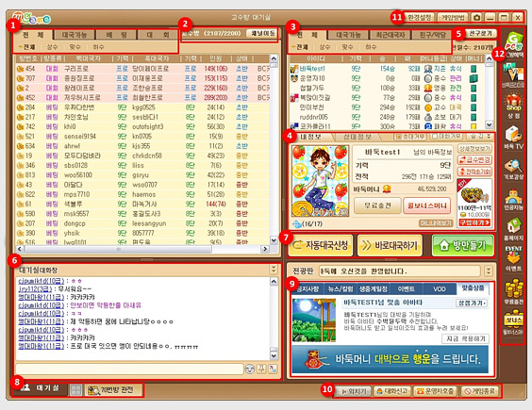Image resolution: width=532 pixels, height=410 pixels.
Task: Click the green 방만들기 create room button
Action: [463, 245]
